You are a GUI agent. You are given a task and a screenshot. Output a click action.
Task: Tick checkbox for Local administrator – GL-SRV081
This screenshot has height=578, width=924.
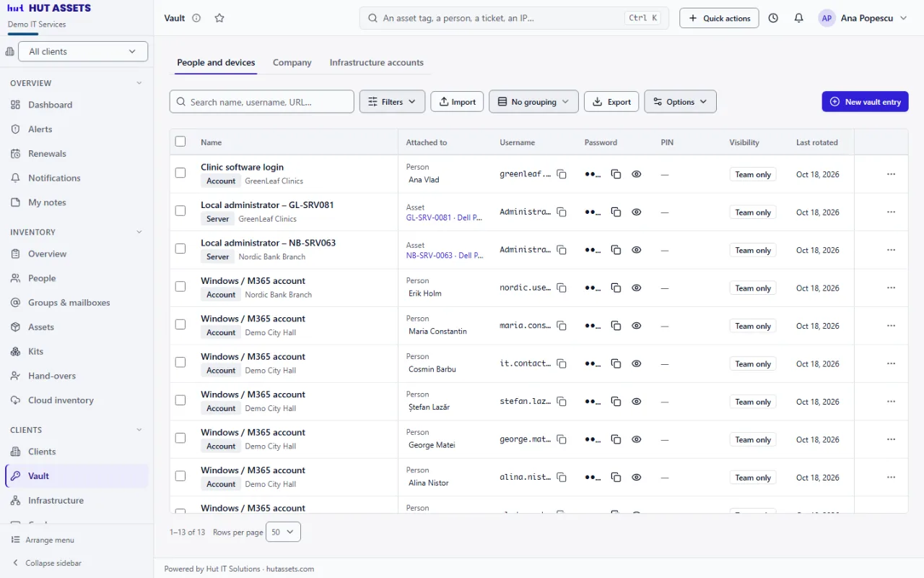[x=180, y=211]
